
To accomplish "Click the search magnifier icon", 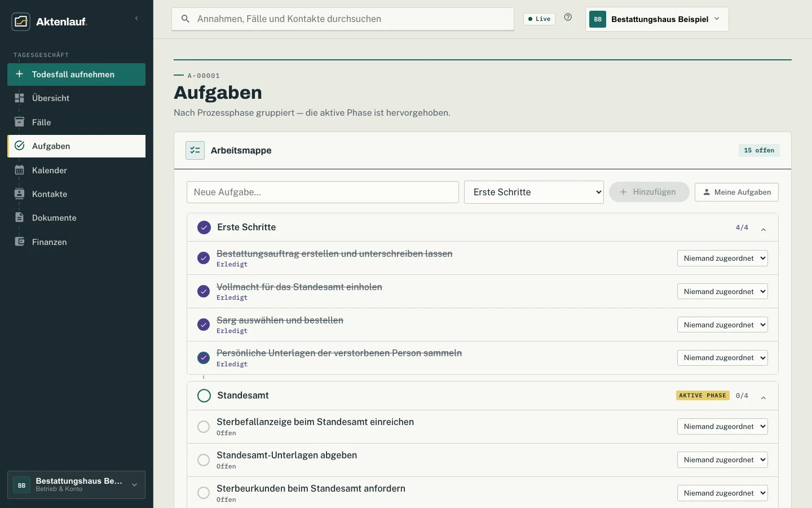I will click(x=185, y=19).
